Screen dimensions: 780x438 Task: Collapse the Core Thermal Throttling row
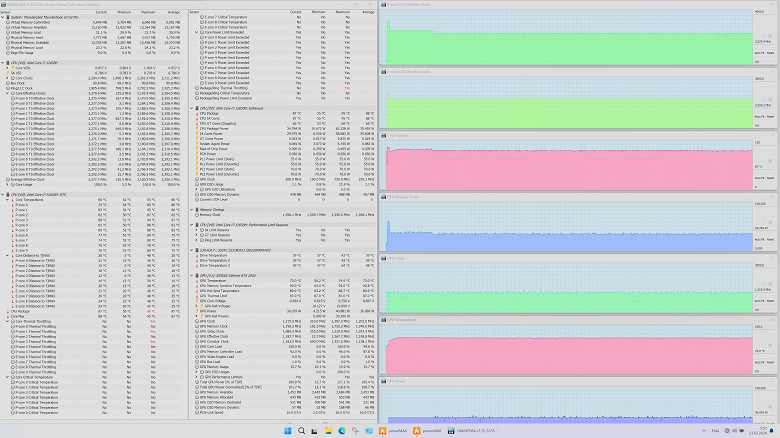pyautogui.click(x=7, y=322)
